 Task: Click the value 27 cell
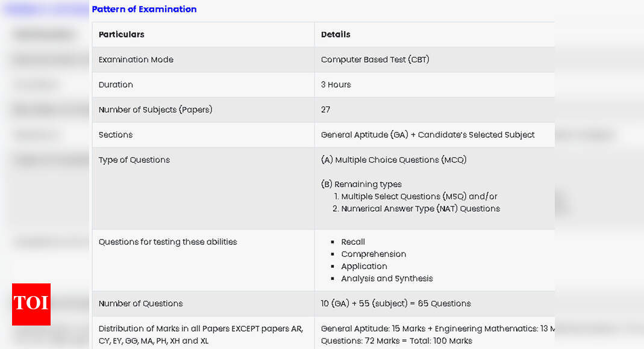[x=325, y=110]
